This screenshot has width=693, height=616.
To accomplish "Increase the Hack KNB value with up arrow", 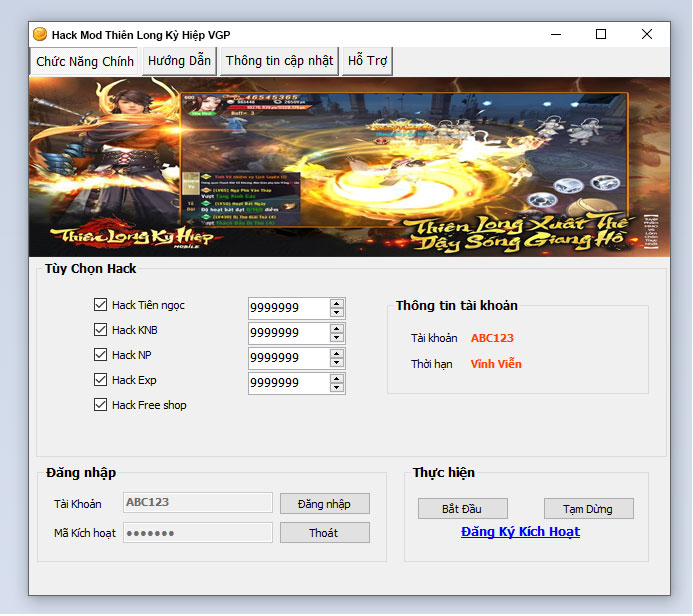I will [x=337, y=329].
